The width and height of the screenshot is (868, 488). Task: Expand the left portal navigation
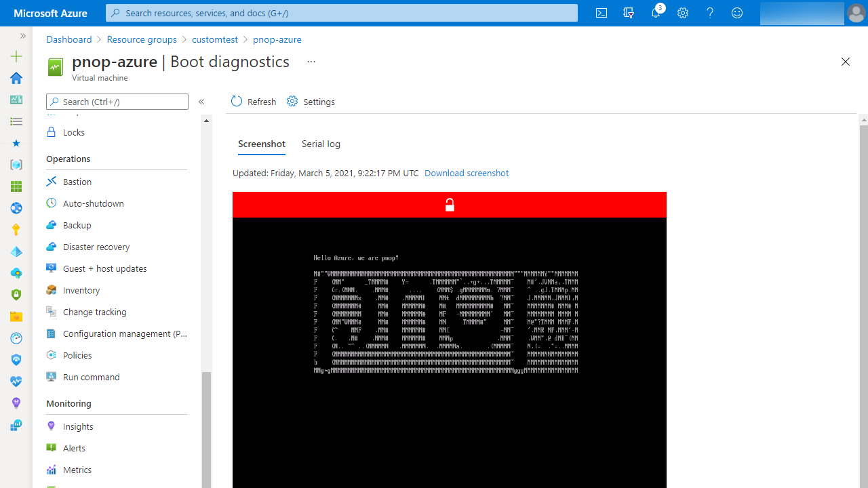tap(22, 36)
